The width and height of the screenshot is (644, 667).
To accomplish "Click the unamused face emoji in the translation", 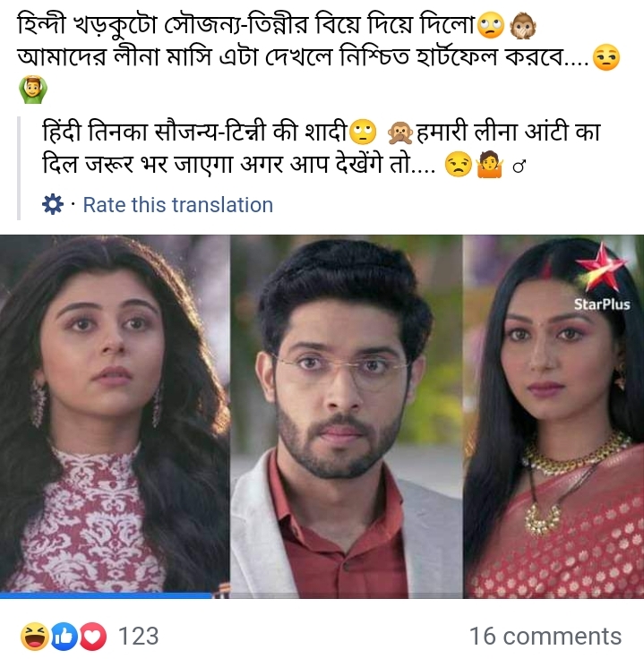I will (x=458, y=164).
